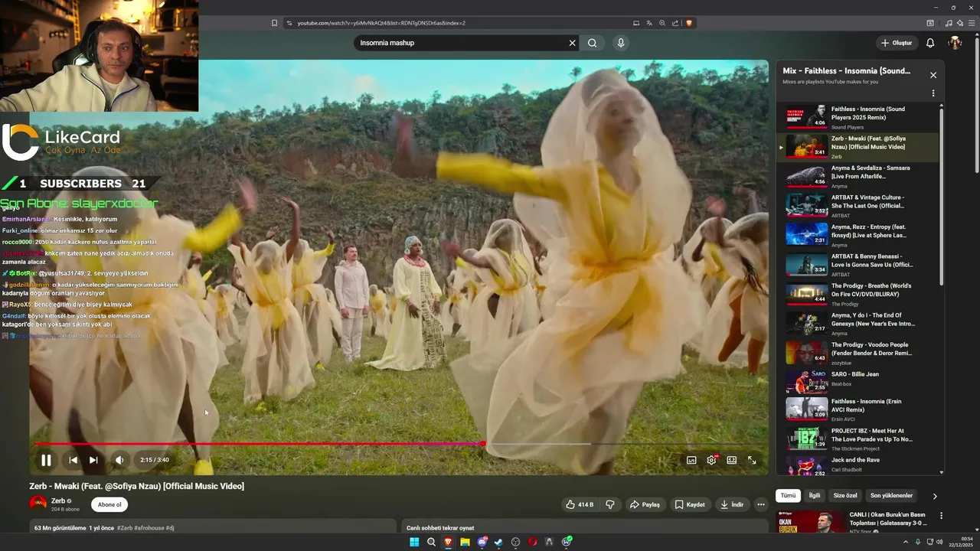Open Windows taskbar search
Image resolution: width=980 pixels, height=551 pixels.
pyautogui.click(x=431, y=542)
